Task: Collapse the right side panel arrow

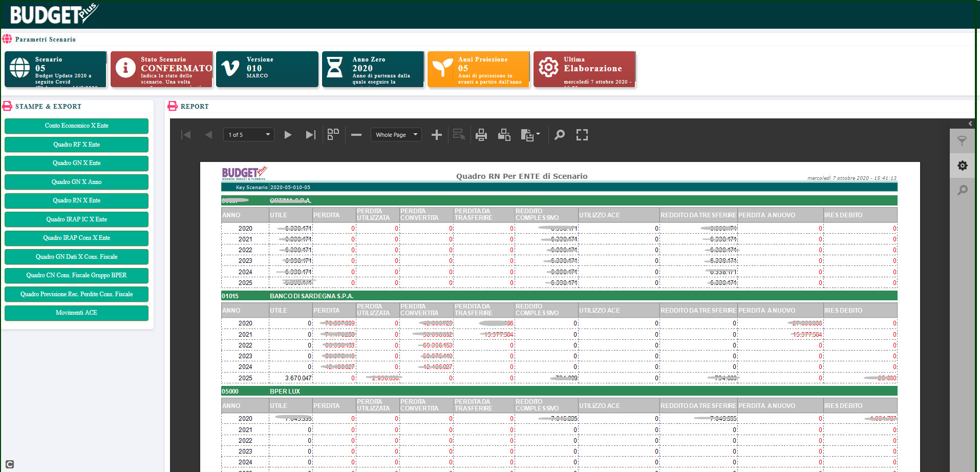Action: click(970, 124)
